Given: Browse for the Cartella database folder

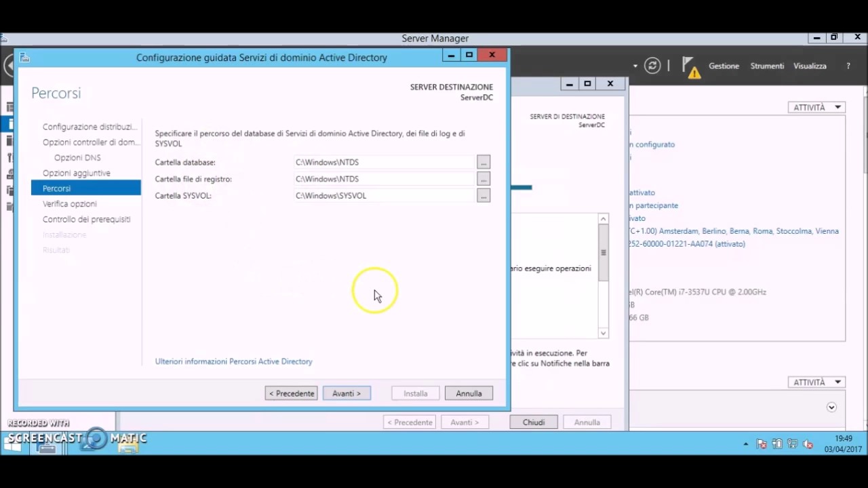Looking at the screenshot, I should pyautogui.click(x=484, y=162).
